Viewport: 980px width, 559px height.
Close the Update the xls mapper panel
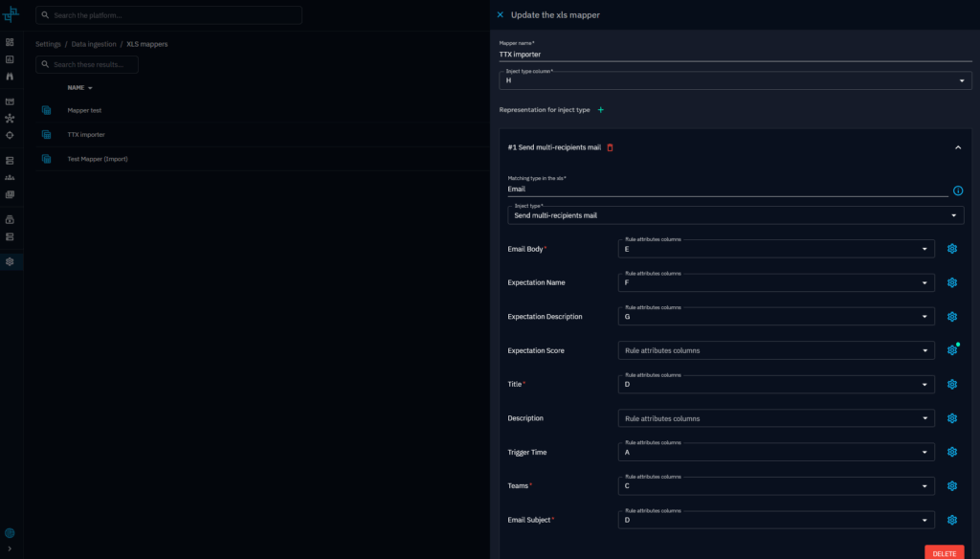pyautogui.click(x=500, y=14)
